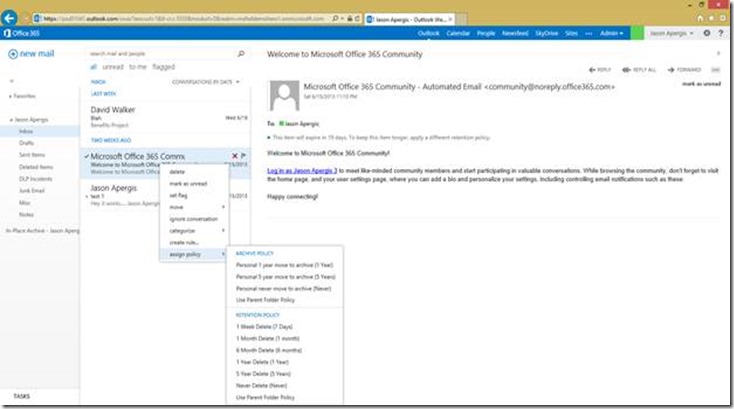
Task: Open the SkyDrive navigation tab
Action: tap(546, 33)
